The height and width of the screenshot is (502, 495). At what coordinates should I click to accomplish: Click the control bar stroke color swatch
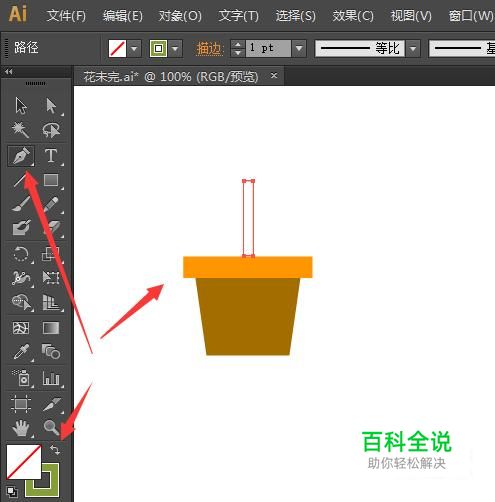(x=158, y=49)
